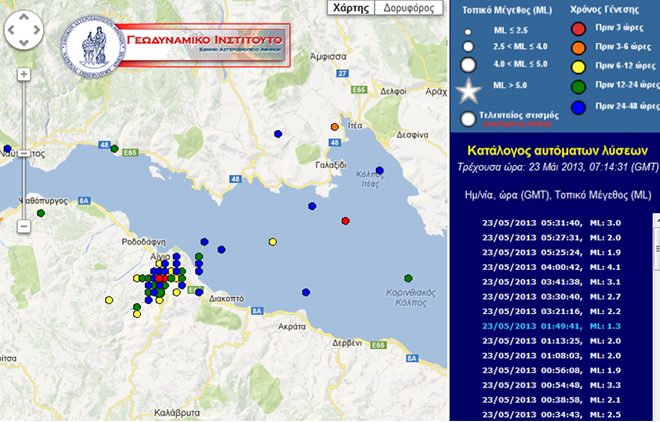Select the lone red earthquake marker in the gulf
Screen dimensions: 660x422
point(345,220)
